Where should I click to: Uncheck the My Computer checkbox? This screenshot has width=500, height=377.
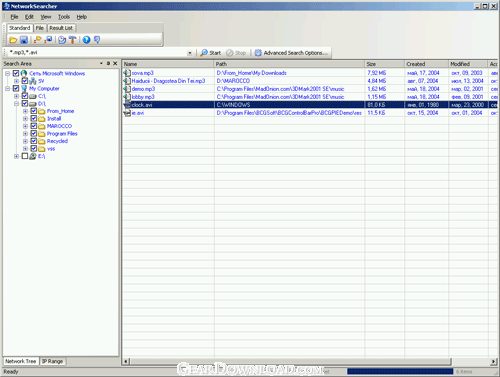16,89
